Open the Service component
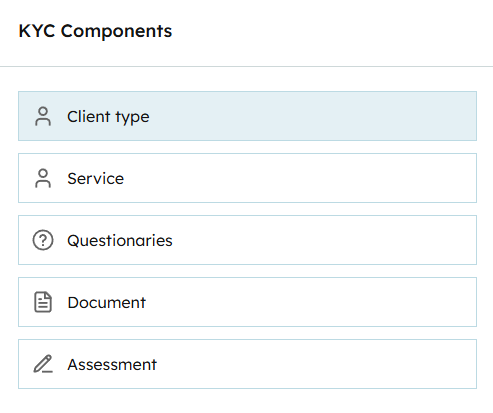 (247, 178)
